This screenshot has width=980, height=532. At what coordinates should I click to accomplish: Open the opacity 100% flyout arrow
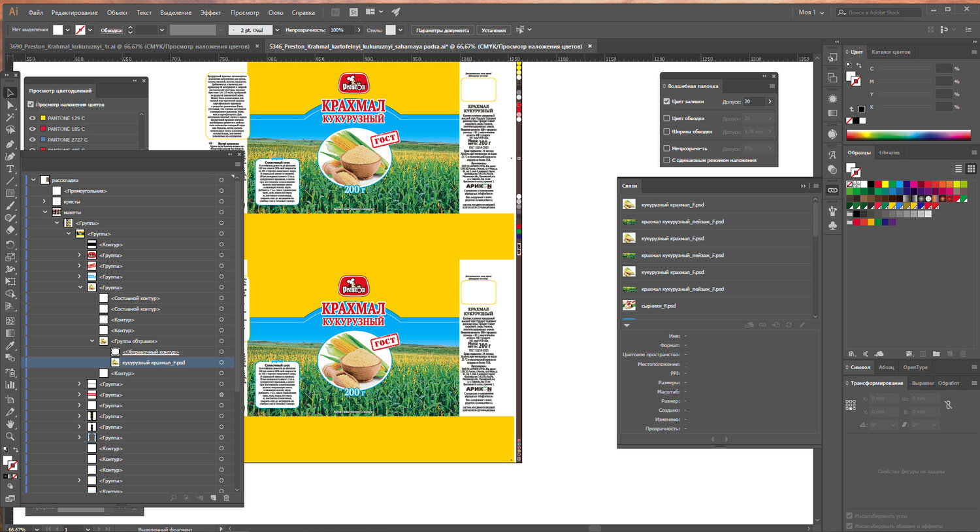pyautogui.click(x=359, y=30)
